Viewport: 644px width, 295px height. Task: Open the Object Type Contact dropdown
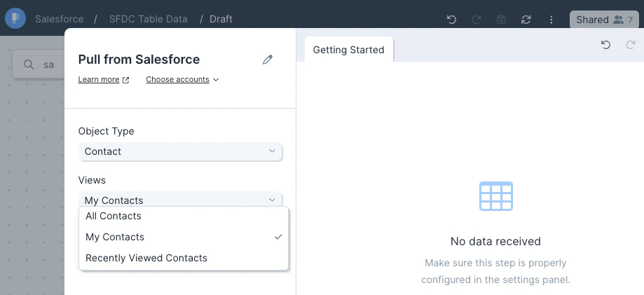pos(180,151)
